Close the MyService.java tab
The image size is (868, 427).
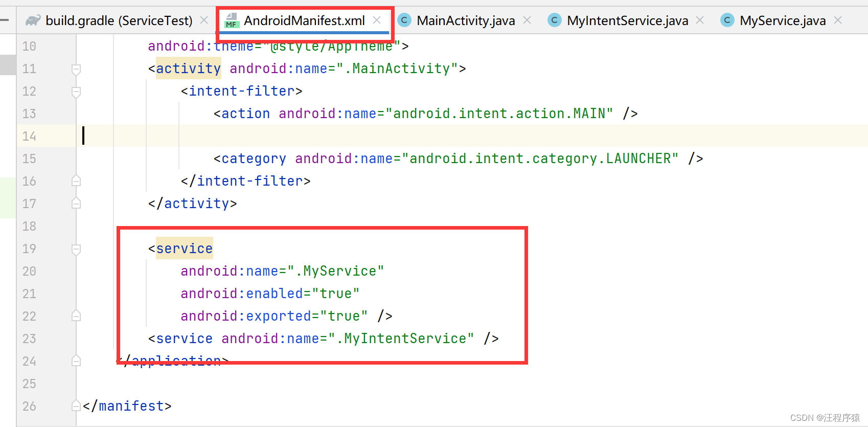pos(838,20)
